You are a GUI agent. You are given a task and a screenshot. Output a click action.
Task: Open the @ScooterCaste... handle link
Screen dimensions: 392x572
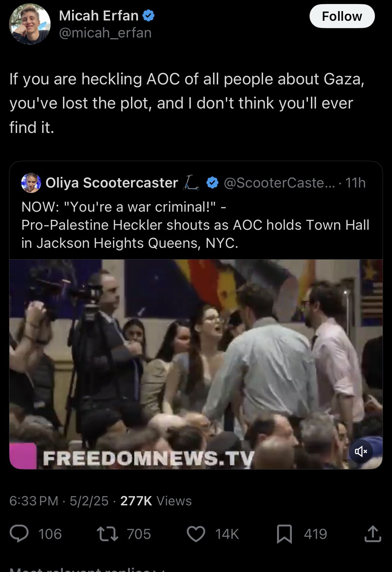pyautogui.click(x=279, y=183)
